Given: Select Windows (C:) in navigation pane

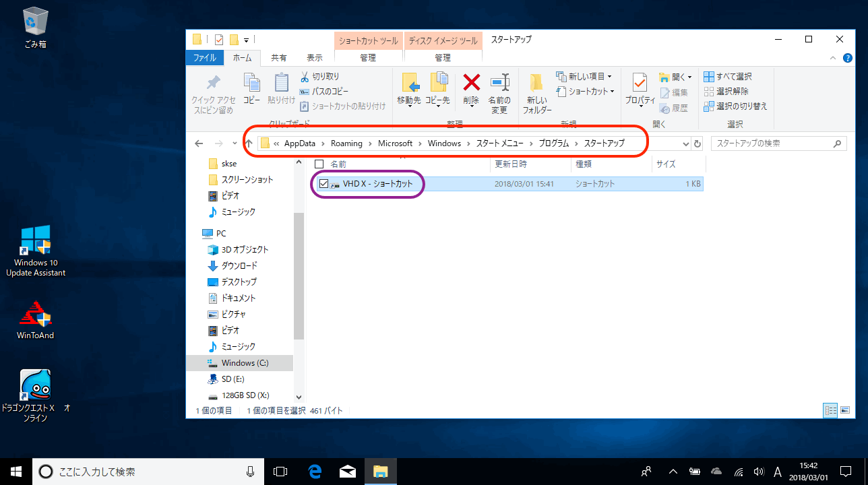Looking at the screenshot, I should click(245, 363).
